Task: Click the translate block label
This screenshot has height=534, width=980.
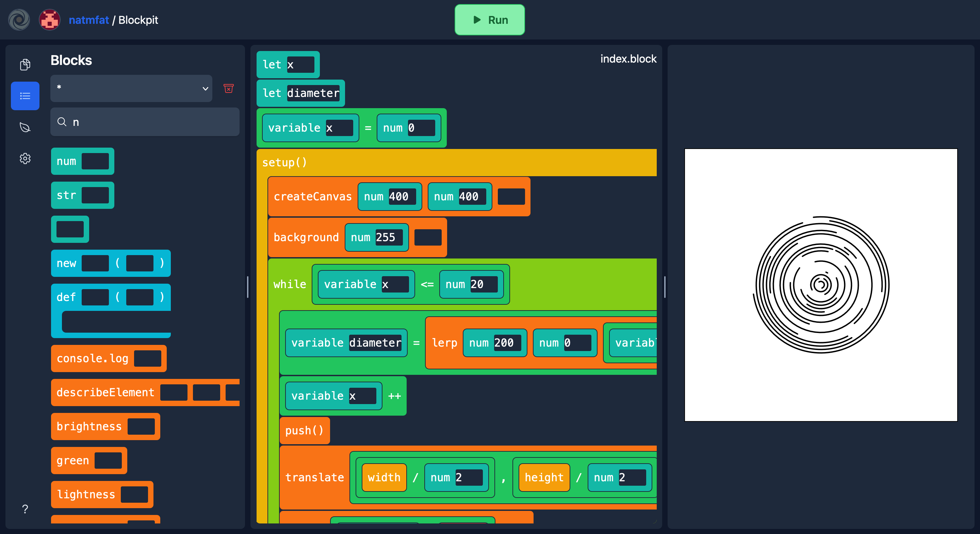Action: (x=315, y=478)
